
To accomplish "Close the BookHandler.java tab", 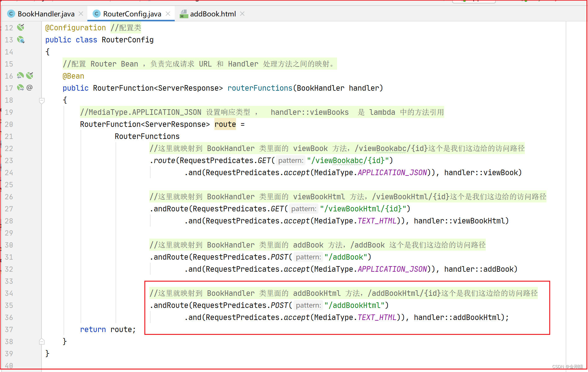I will (x=81, y=14).
